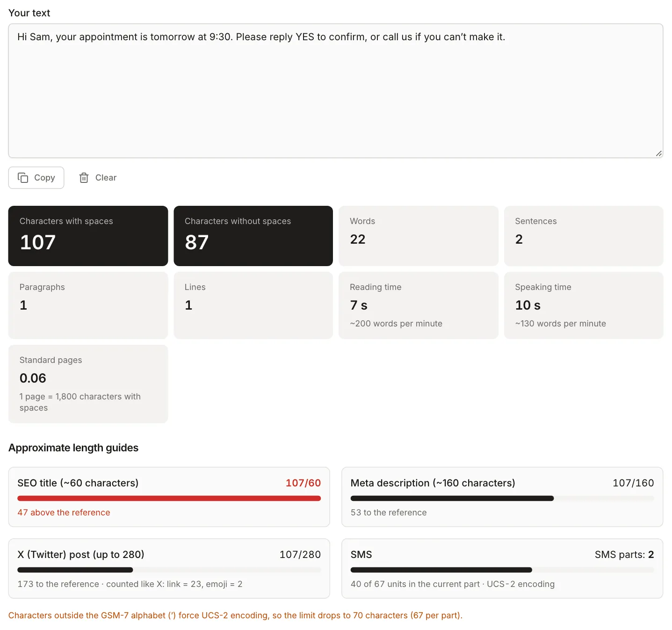The width and height of the screenshot is (672, 630).
Task: Click the 87 characters count value
Action: tap(196, 242)
